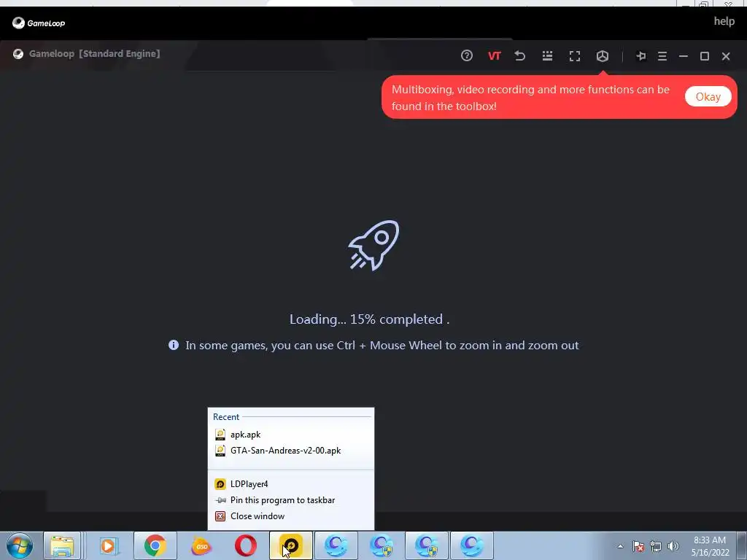Open recent file GTA-San-Andreas-v2-00.apk
Viewport: 747px width, 560px height.
[x=290, y=451]
